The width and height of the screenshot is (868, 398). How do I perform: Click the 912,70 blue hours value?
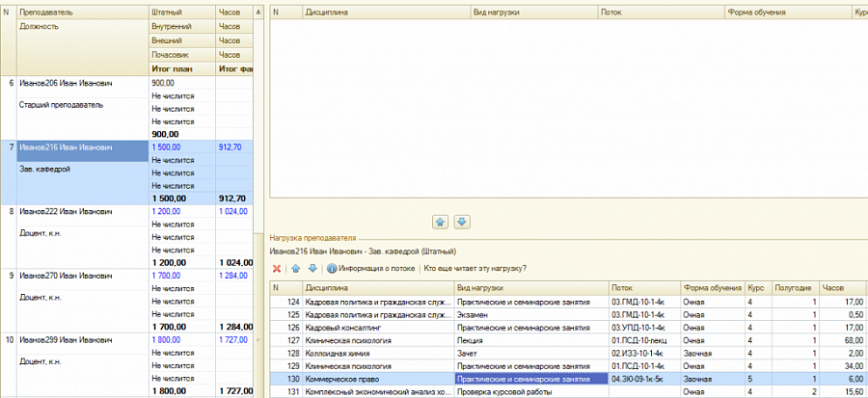(x=231, y=147)
